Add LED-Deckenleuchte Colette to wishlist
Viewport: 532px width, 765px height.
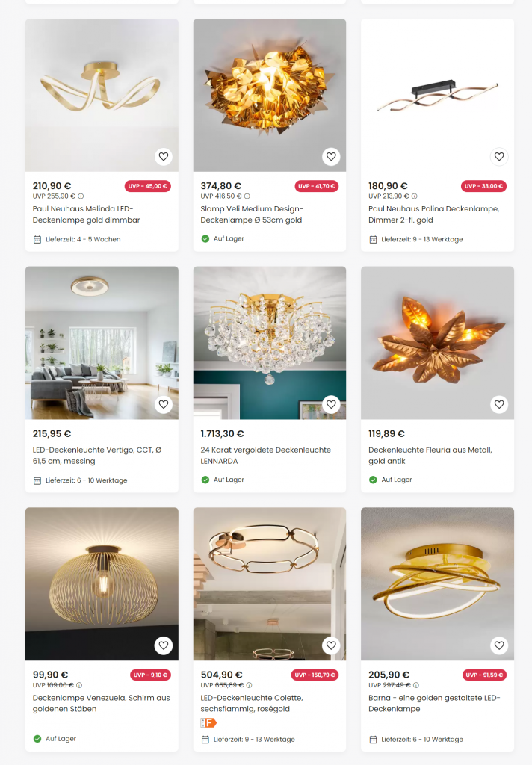332,645
